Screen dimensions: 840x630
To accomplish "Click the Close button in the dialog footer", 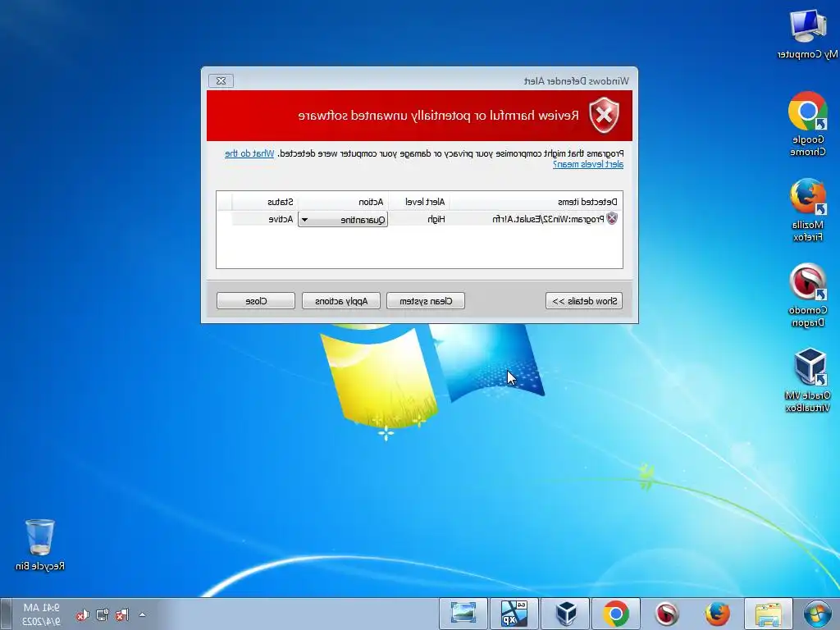I will coord(256,301).
